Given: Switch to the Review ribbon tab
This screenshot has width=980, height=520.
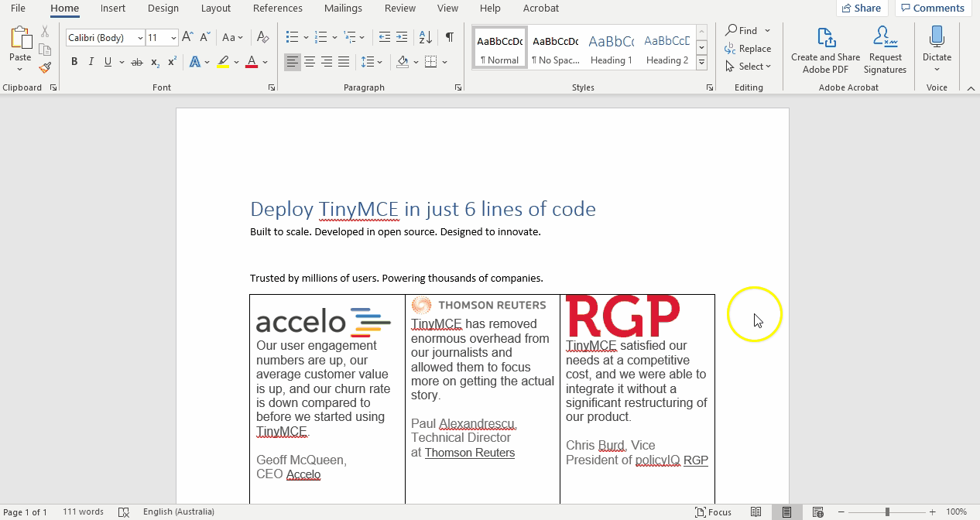Looking at the screenshot, I should click(399, 8).
